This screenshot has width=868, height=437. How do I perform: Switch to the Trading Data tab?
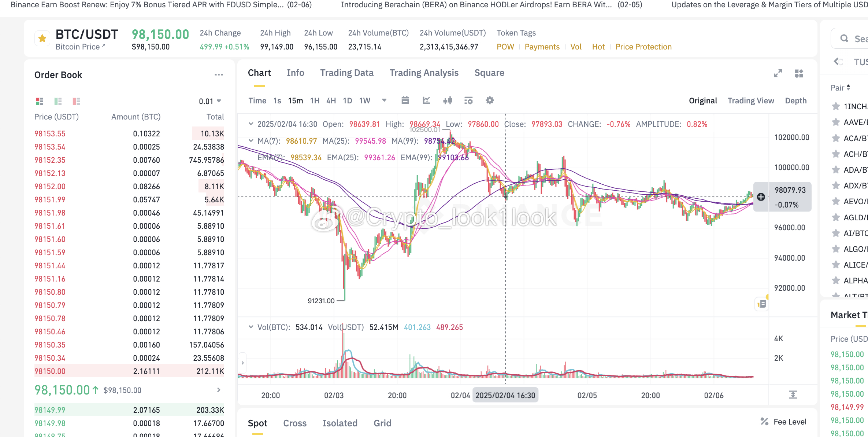pyautogui.click(x=346, y=73)
